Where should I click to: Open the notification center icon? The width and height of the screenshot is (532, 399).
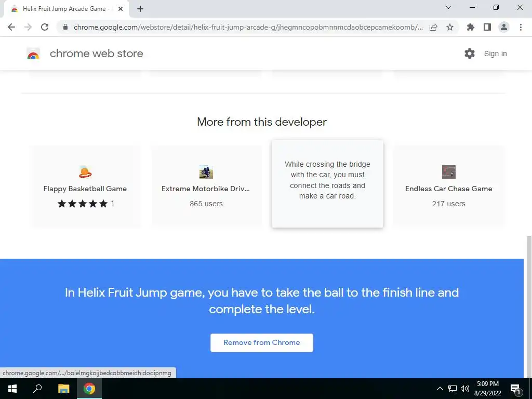pos(515,389)
